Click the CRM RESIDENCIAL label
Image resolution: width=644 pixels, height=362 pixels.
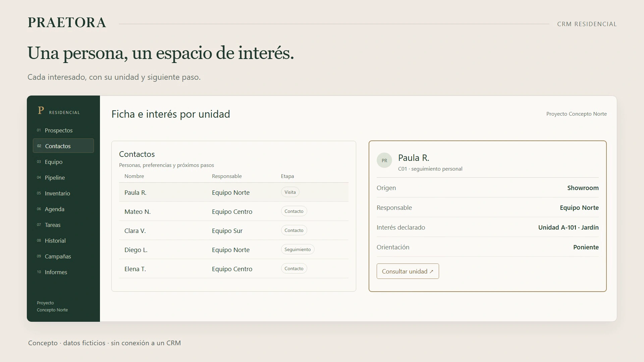coord(587,24)
